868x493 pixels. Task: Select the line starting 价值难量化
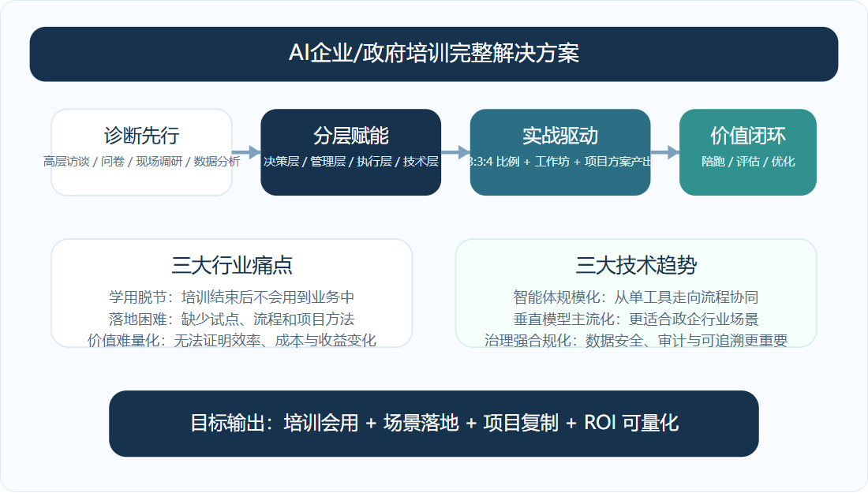click(232, 340)
